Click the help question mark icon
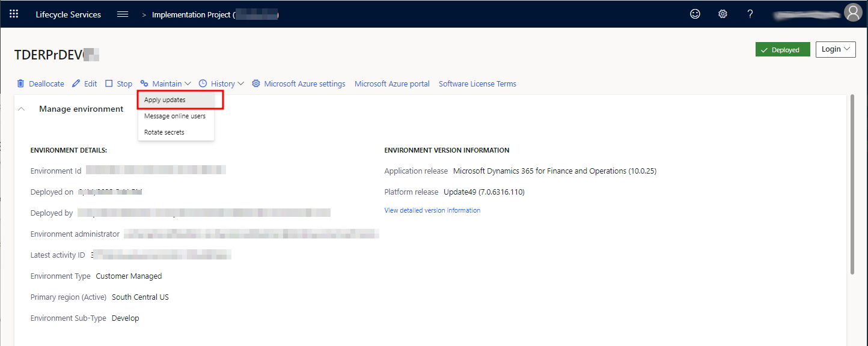The image size is (868, 346). click(x=750, y=14)
